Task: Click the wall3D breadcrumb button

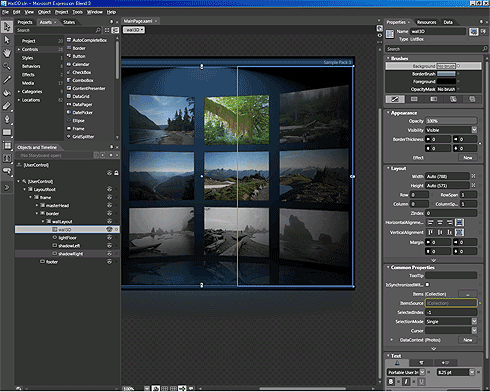Action: [x=134, y=30]
